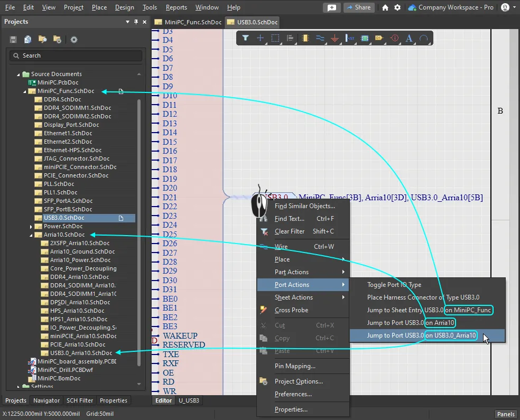This screenshot has width=520, height=420.
Task: Choose Place Harness Connector of Type USB3.0
Action: (428, 297)
